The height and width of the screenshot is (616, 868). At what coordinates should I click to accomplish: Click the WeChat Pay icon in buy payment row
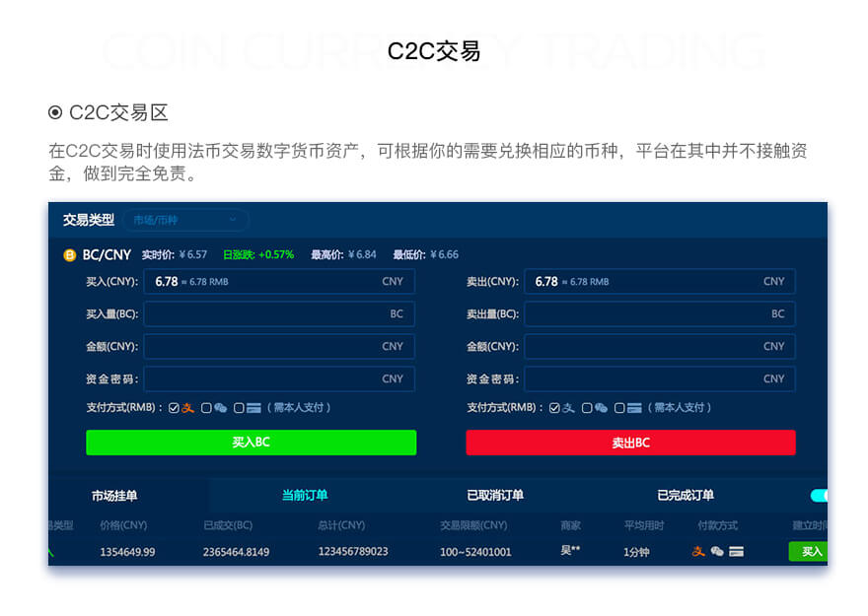[x=220, y=406]
